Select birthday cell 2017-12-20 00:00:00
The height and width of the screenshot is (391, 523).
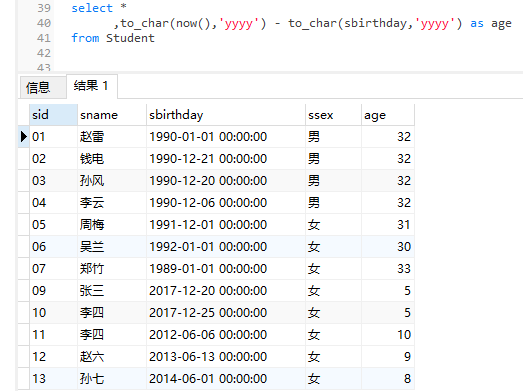coord(225,291)
